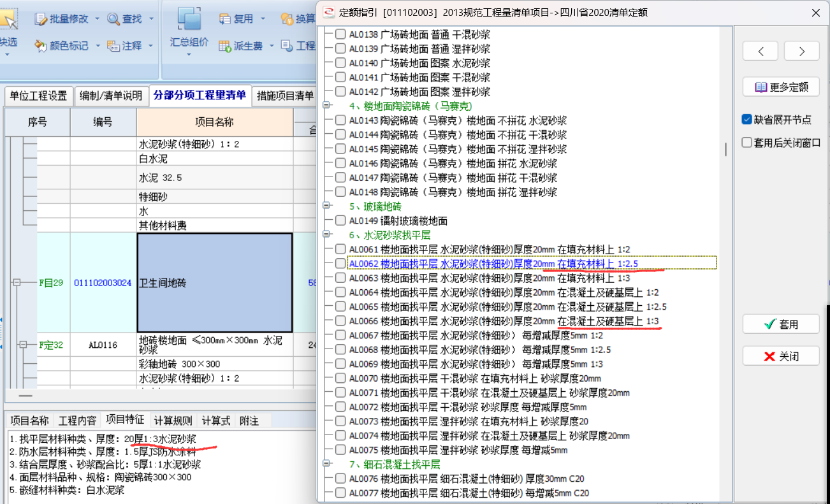Image resolution: width=830 pixels, height=504 pixels.
Task: Click the 找平层材料种类 feature line
Action: (x=103, y=439)
